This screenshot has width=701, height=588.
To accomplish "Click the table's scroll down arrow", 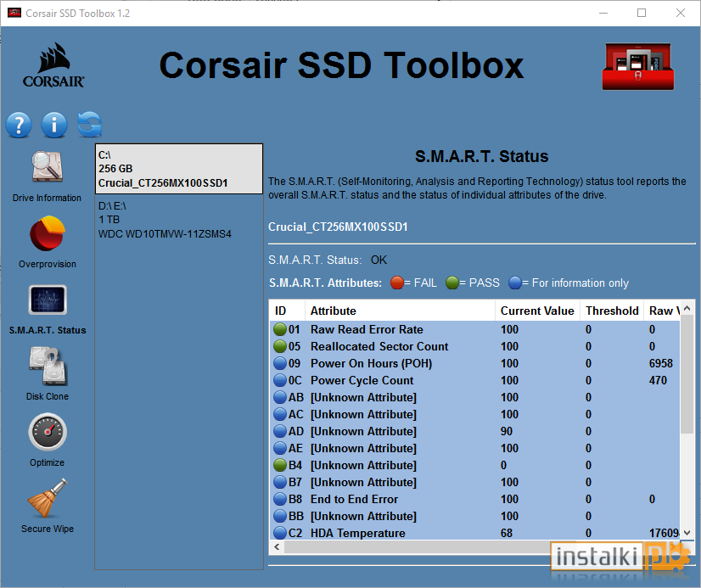I will [687, 533].
